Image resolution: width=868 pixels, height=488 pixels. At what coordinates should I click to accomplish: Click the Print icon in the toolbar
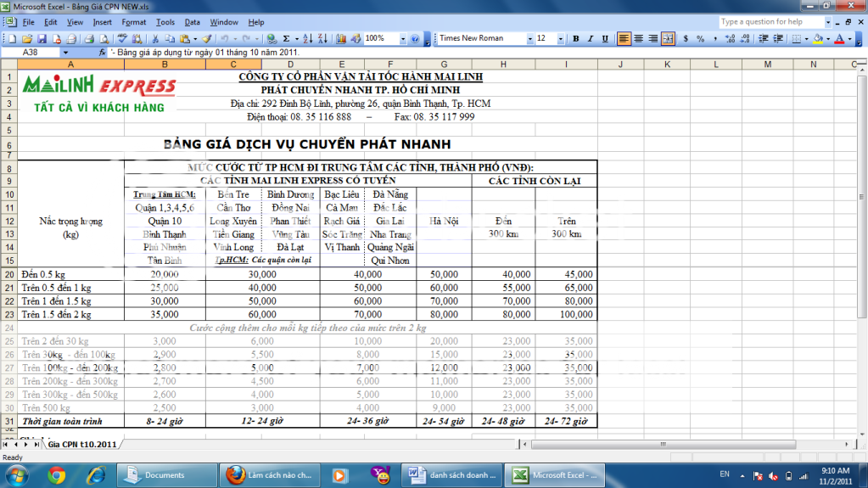(x=88, y=39)
